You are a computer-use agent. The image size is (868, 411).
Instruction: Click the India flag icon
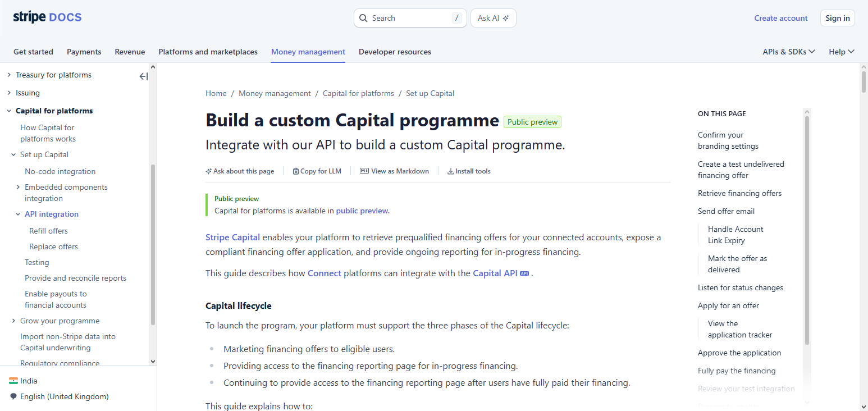[x=13, y=381]
